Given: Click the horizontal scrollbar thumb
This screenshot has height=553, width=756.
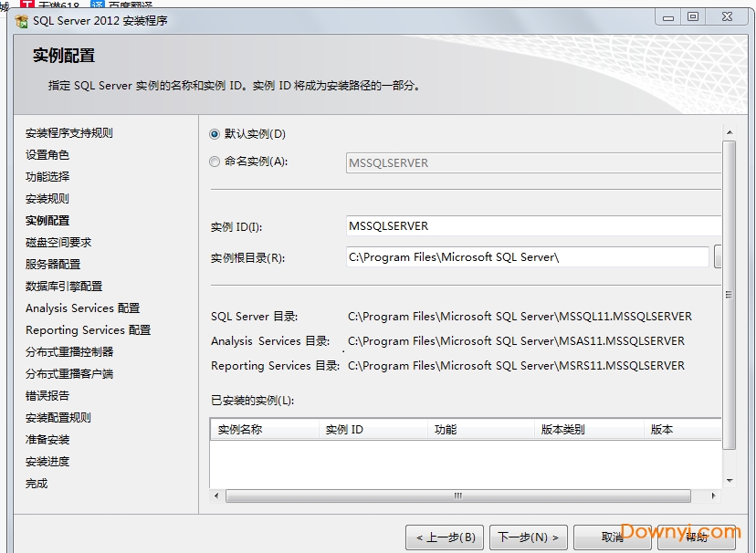Looking at the screenshot, I should click(x=458, y=496).
